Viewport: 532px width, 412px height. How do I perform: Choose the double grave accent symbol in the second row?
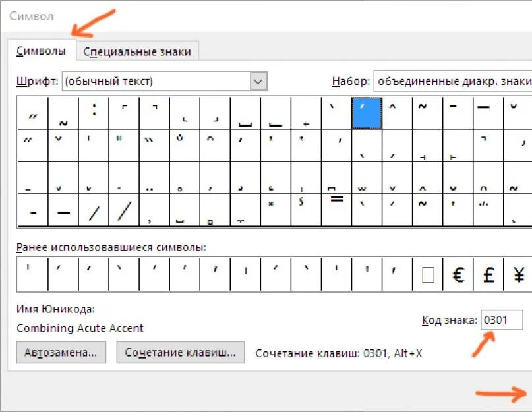pyautogui.click(x=154, y=145)
